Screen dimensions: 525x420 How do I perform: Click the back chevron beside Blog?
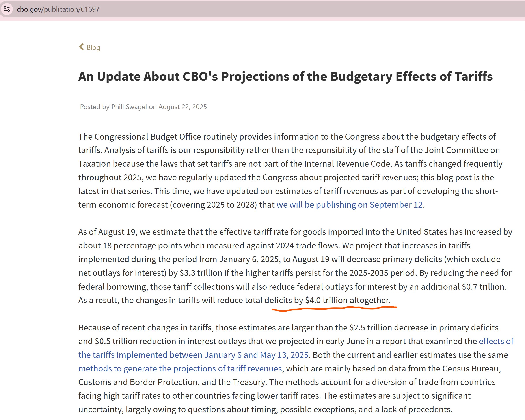coord(81,47)
